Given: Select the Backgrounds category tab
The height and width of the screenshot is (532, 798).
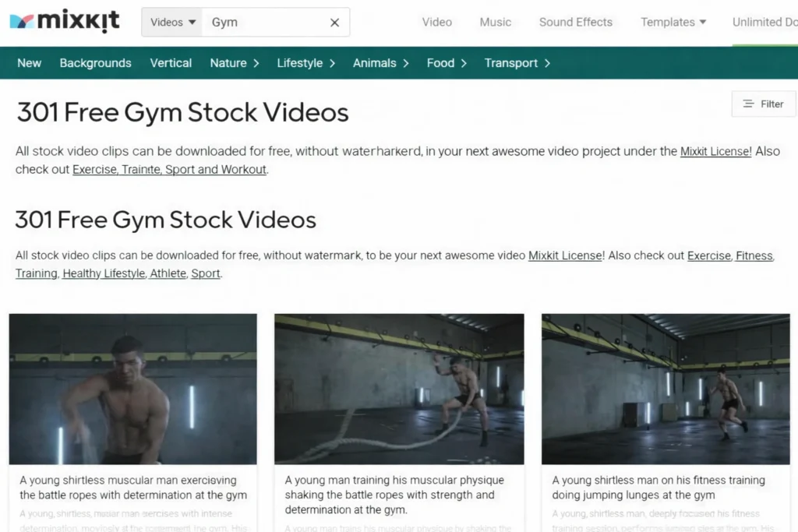Looking at the screenshot, I should [95, 63].
